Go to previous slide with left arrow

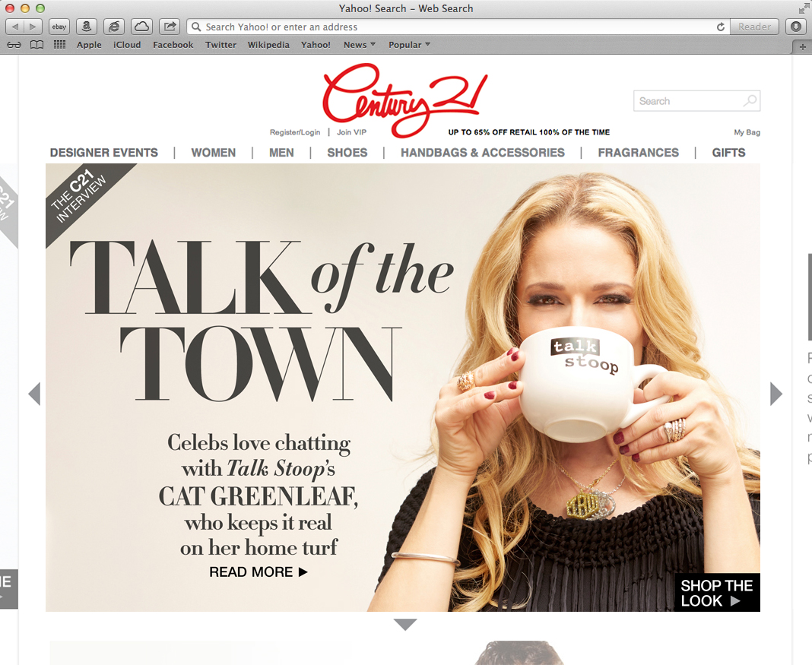(34, 394)
